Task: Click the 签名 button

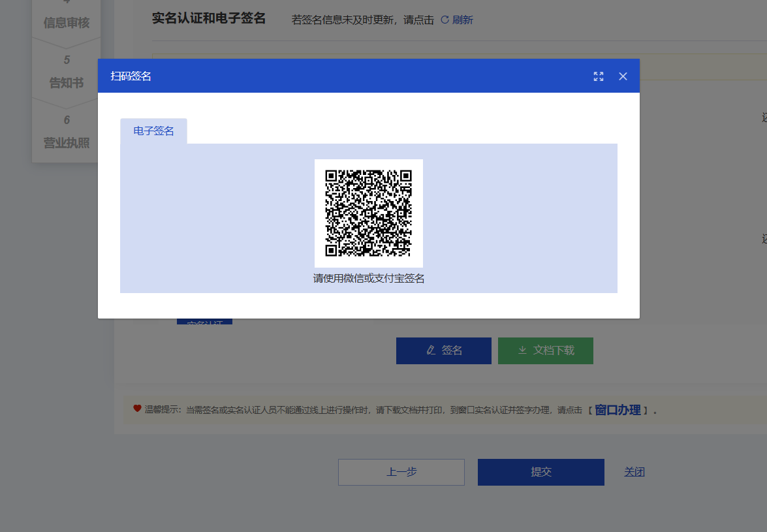Action: click(x=444, y=351)
